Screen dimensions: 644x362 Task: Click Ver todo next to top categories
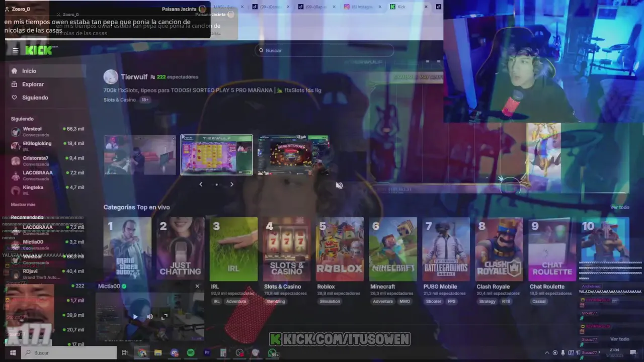(x=620, y=207)
